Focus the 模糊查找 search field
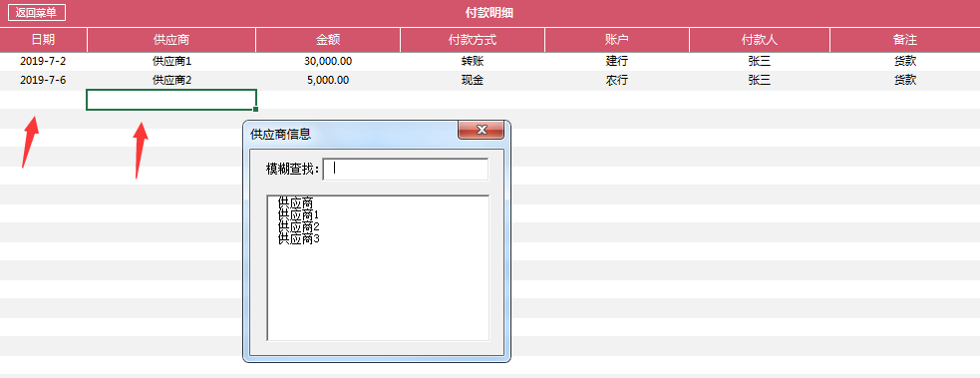The width and height of the screenshot is (980, 378). click(x=405, y=169)
